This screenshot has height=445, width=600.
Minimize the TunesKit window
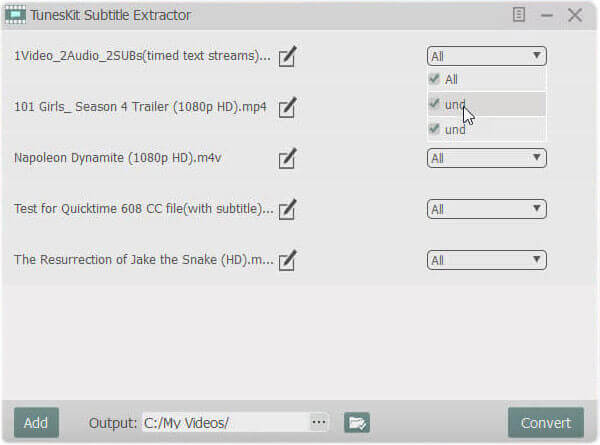click(547, 15)
